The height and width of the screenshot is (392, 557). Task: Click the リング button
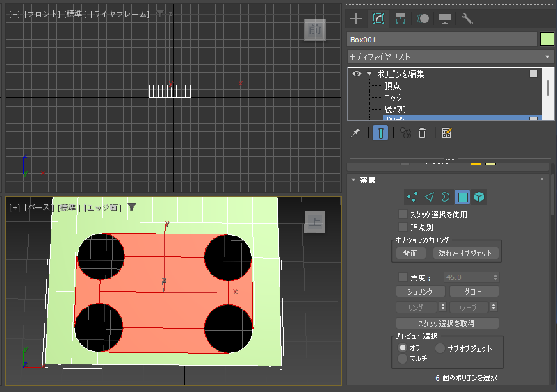pos(417,307)
